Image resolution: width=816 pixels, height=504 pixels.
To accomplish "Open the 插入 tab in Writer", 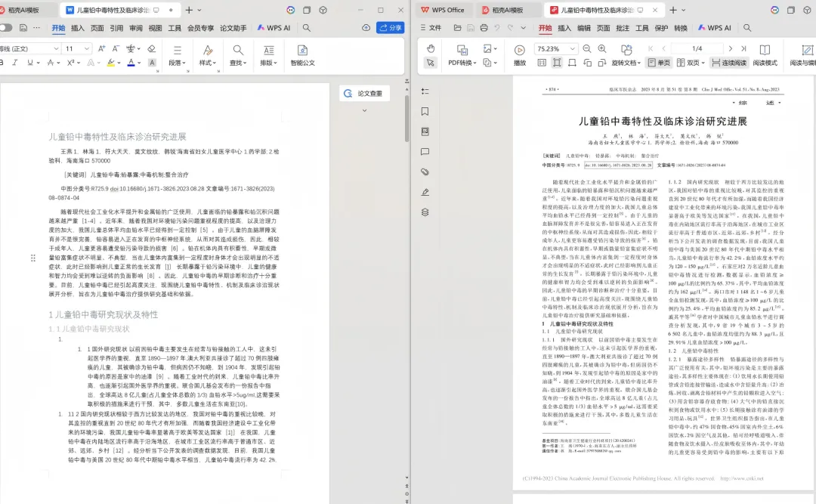I will [78, 28].
